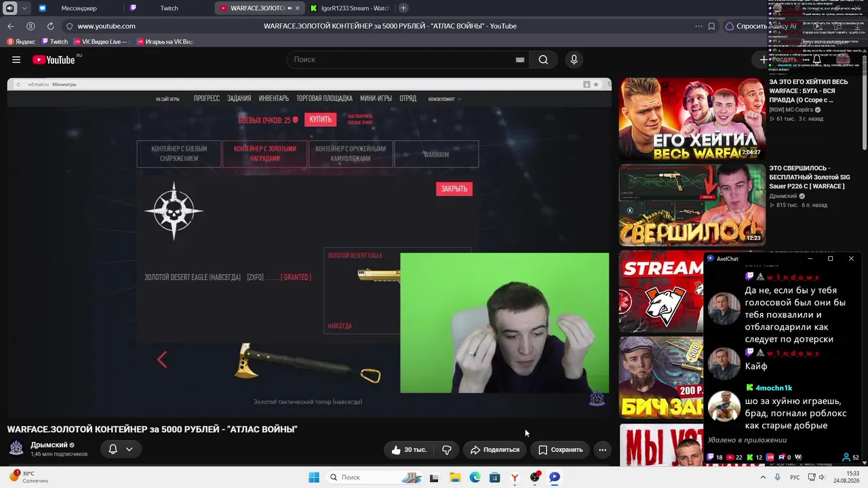Screen dimensions: 868x488
Task: Click the in-video КУПИТЬ button
Action: [320, 119]
